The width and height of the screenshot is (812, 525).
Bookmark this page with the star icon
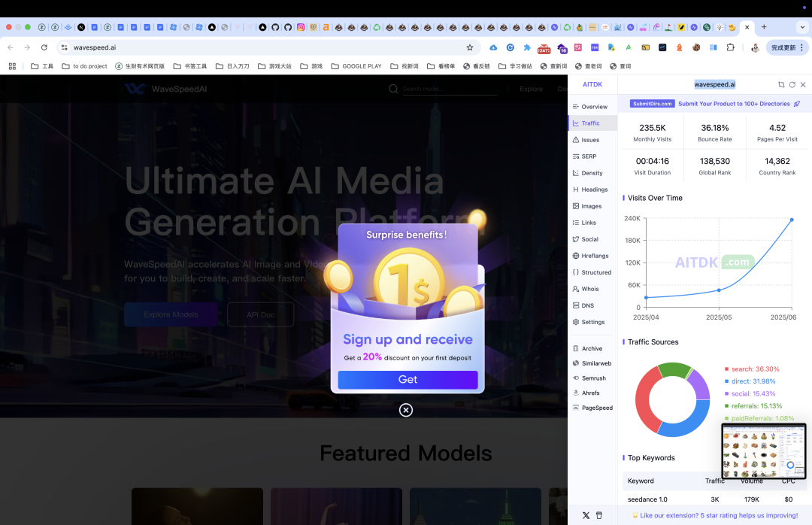[470, 47]
